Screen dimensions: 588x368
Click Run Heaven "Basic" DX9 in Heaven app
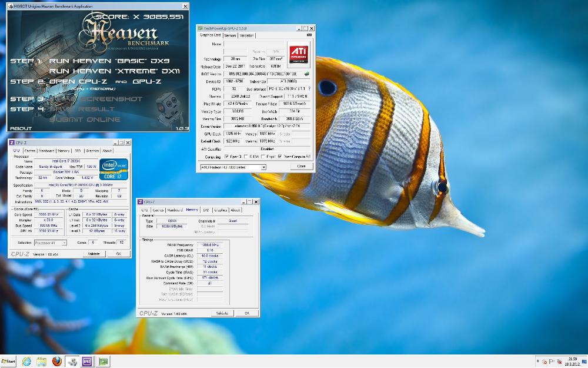click(x=109, y=61)
